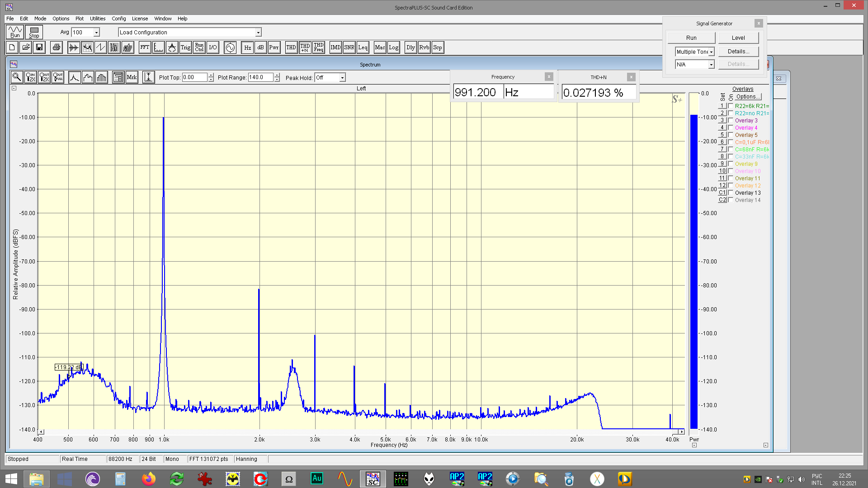Start the analyzer with the Run button
This screenshot has height=488, width=868.
point(15,32)
